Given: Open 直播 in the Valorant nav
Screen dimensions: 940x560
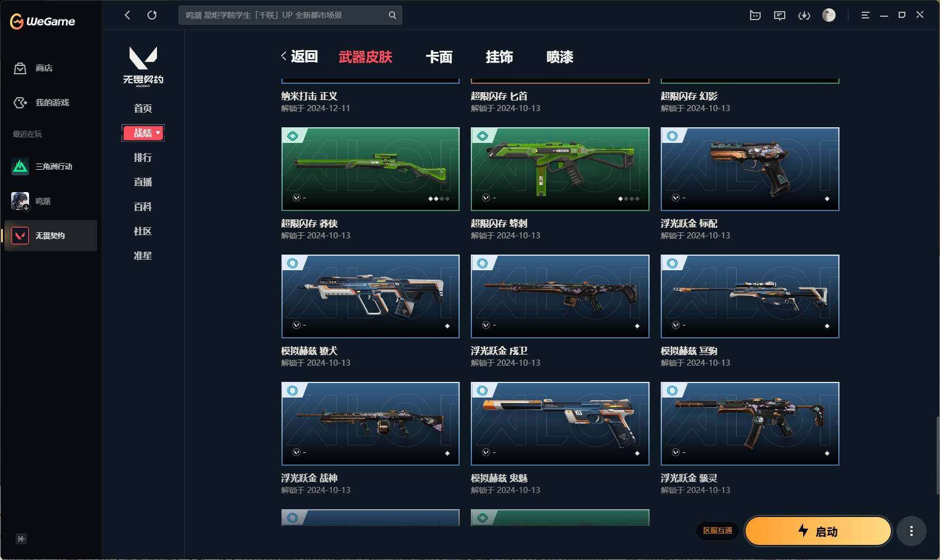Looking at the screenshot, I should pyautogui.click(x=143, y=182).
